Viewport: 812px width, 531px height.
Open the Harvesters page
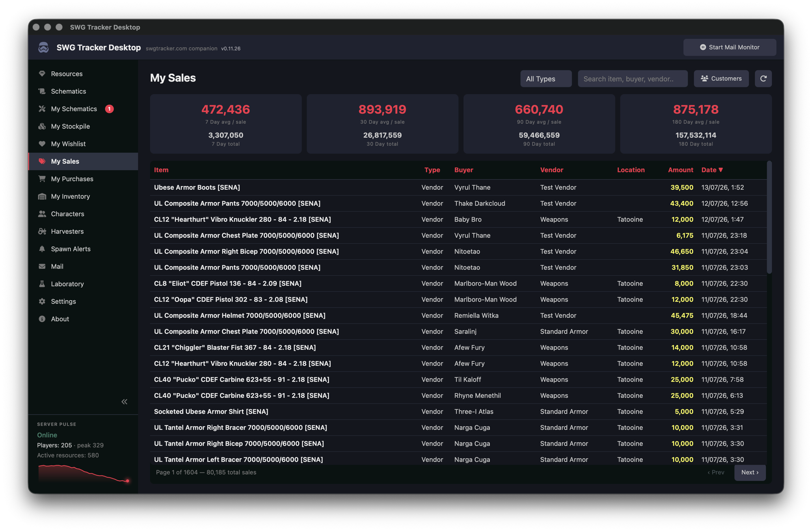(x=83, y=231)
